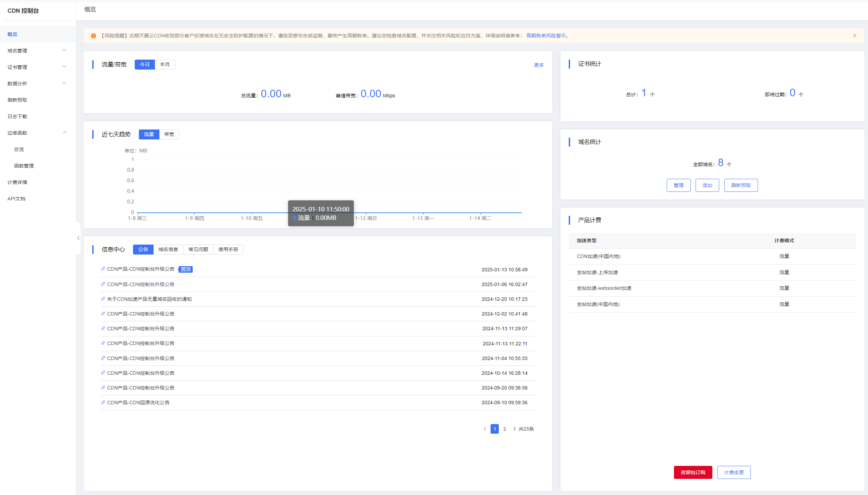This screenshot has width=868, height=495.
Task: Click link icon of pinned upgrade announcement
Action: (x=103, y=269)
